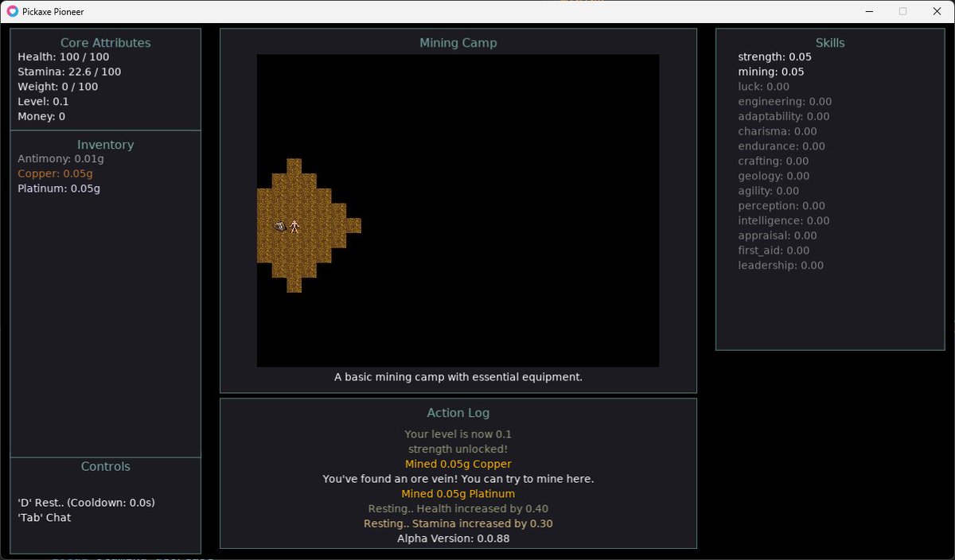Click 'Resting.. Stamina increased by 0.30' log entry
This screenshot has width=955, height=560.
[458, 523]
